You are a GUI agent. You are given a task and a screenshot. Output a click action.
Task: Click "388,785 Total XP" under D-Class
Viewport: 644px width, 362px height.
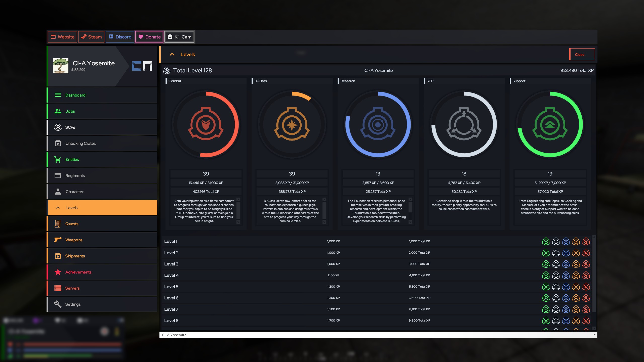(292, 192)
